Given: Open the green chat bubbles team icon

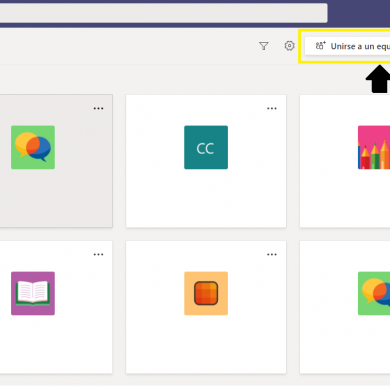Looking at the screenshot, I should click(33, 147).
